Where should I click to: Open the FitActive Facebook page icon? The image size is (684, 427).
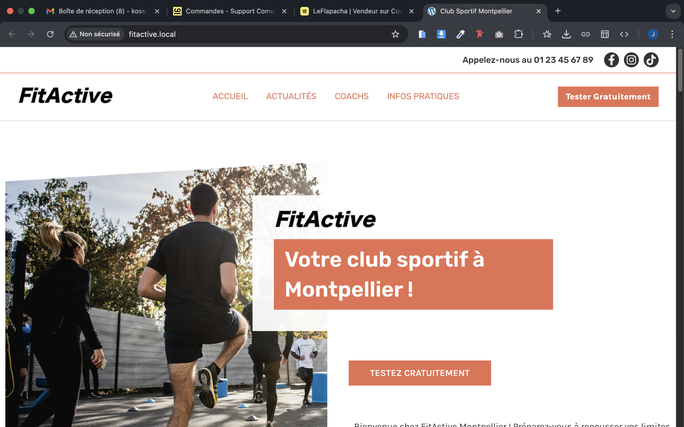(611, 60)
